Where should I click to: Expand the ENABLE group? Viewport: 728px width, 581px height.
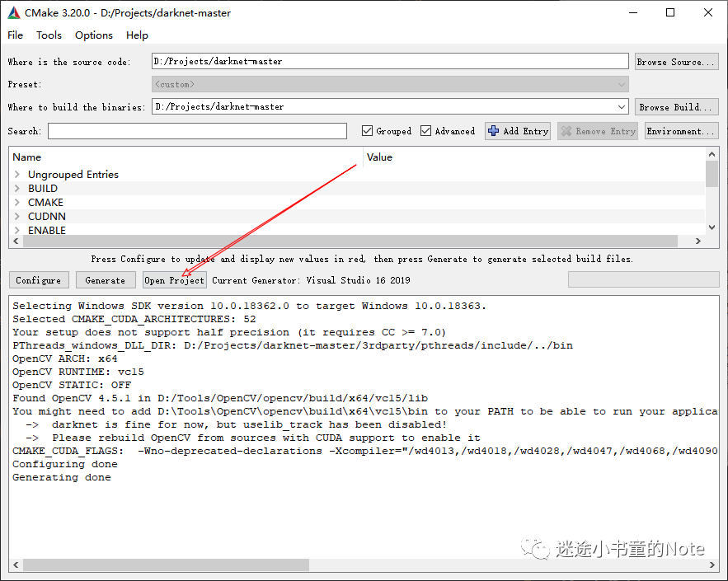17,230
